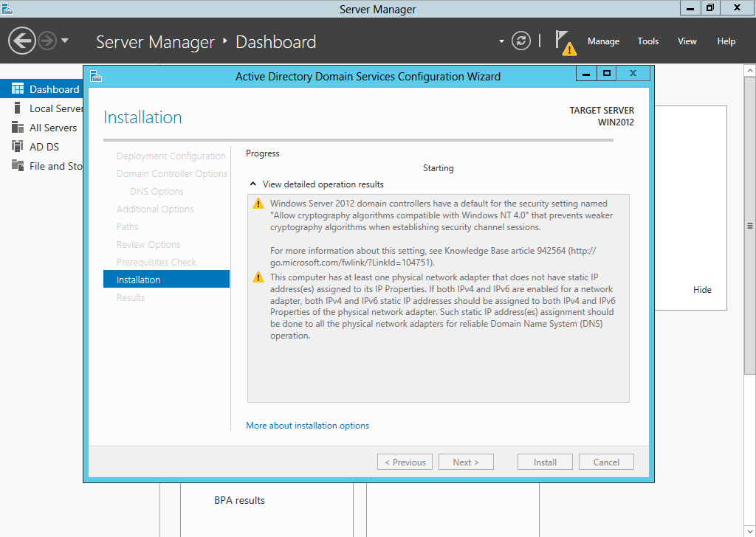Screen dimensions: 756x537
Task: Minimize the configuration wizard window
Action: click(586, 74)
